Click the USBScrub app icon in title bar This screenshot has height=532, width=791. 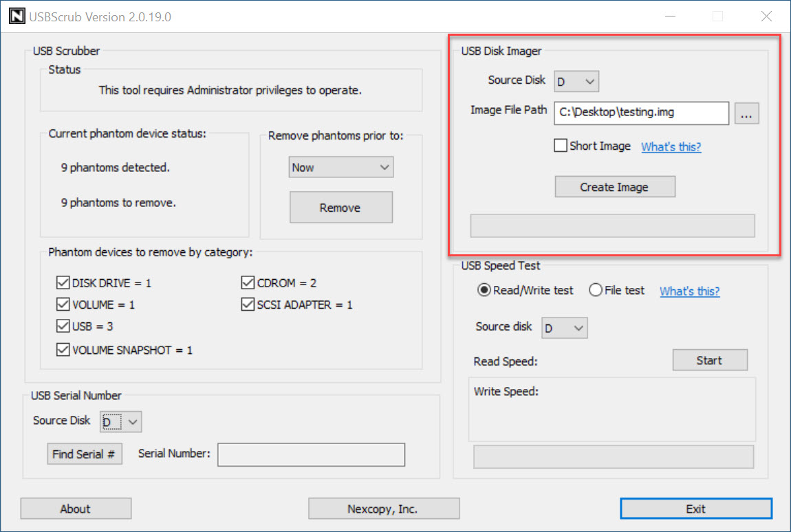tap(17, 16)
